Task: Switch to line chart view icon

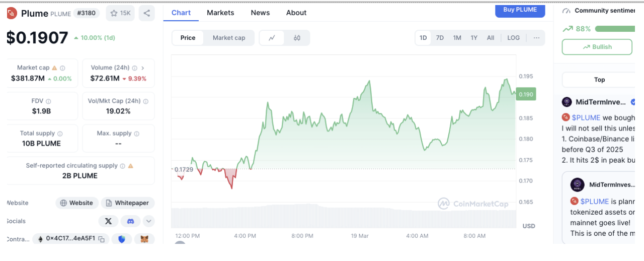Action: [x=272, y=38]
